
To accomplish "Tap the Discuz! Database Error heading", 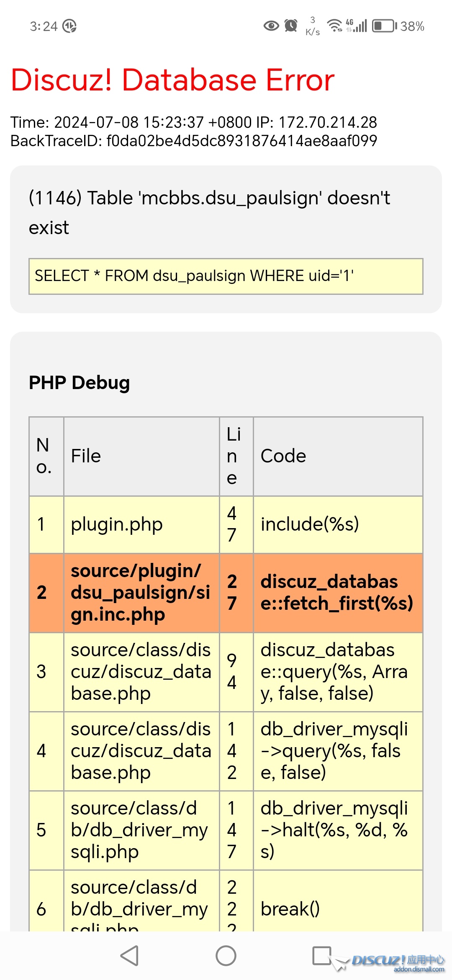I will [172, 80].
